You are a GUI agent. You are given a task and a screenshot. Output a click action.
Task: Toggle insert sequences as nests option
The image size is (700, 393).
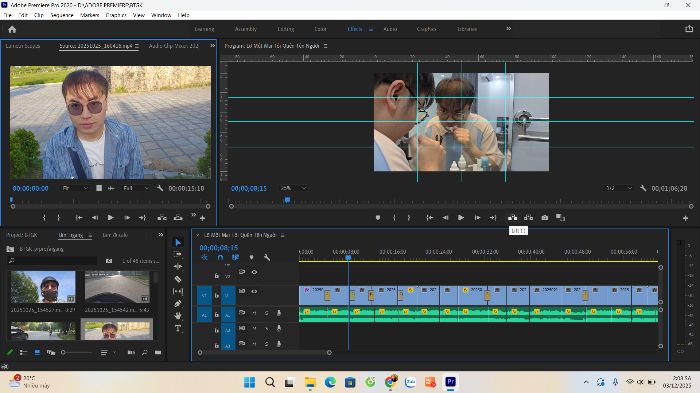[x=204, y=257]
